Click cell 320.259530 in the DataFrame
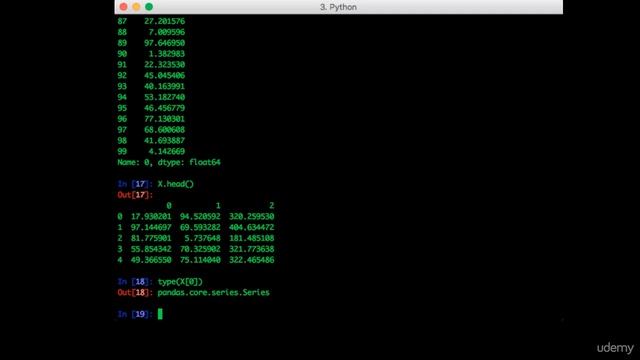The height and width of the screenshot is (360, 640). [x=252, y=216]
